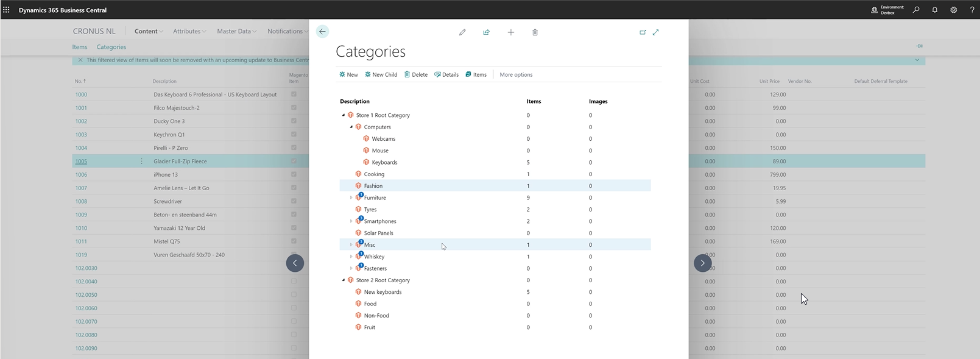Open the help question mark

click(x=972, y=10)
